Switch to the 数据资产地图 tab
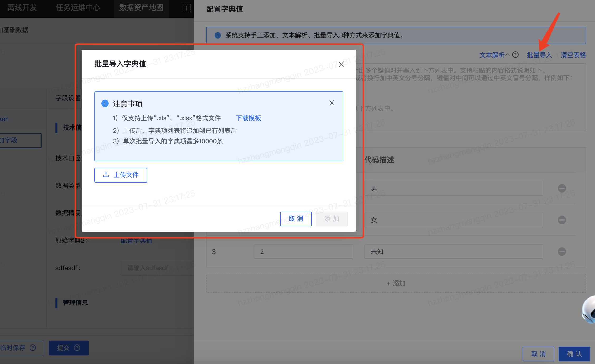 [141, 7]
